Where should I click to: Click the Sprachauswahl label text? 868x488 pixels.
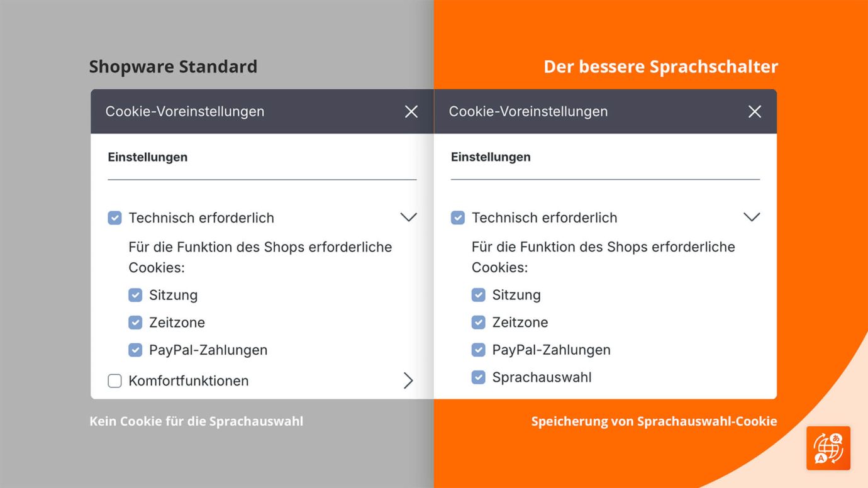click(x=542, y=377)
